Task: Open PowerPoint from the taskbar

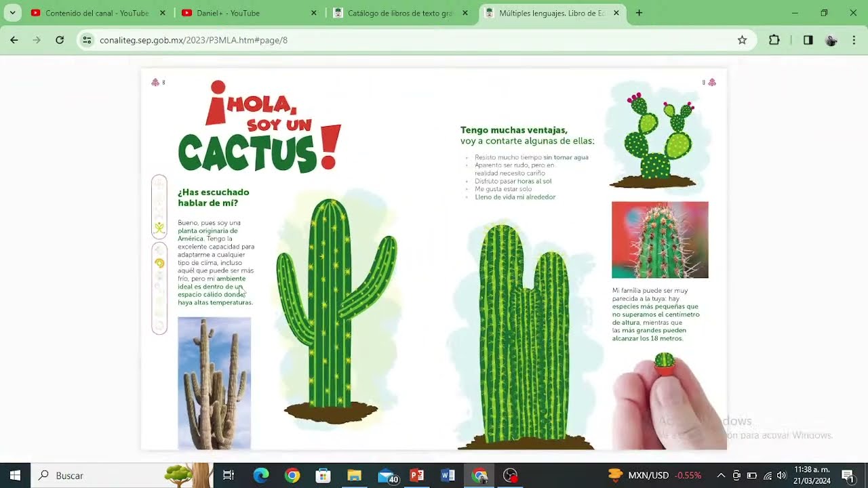Action: coord(417,475)
